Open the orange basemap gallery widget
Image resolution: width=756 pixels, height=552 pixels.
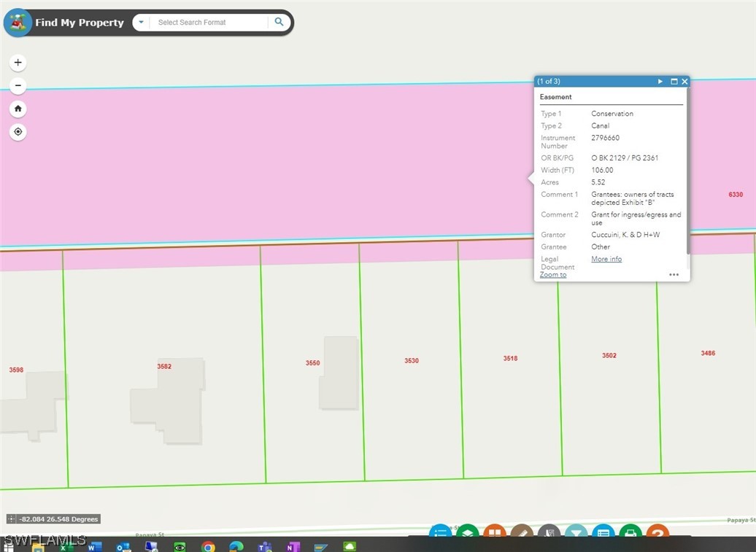pos(495,532)
